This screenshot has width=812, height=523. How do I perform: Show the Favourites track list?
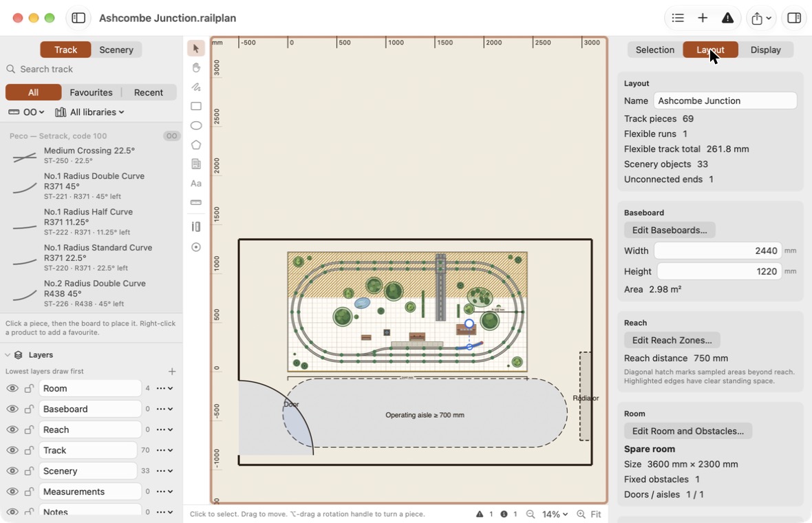(91, 92)
